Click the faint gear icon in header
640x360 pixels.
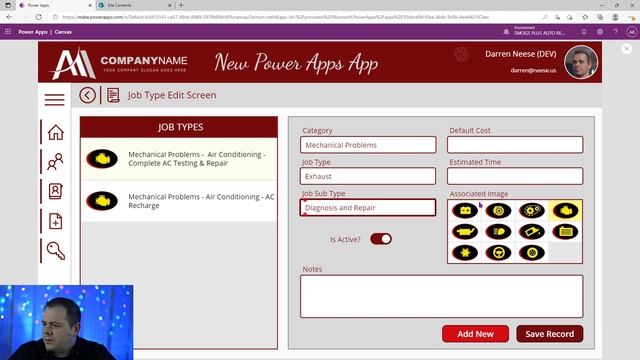461,54
